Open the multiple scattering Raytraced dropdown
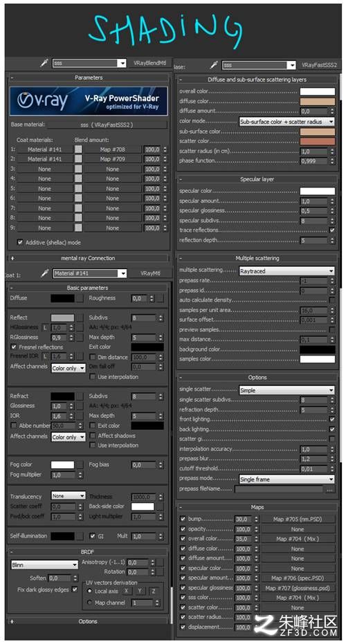Screen dimensions: 346x644 point(286,271)
